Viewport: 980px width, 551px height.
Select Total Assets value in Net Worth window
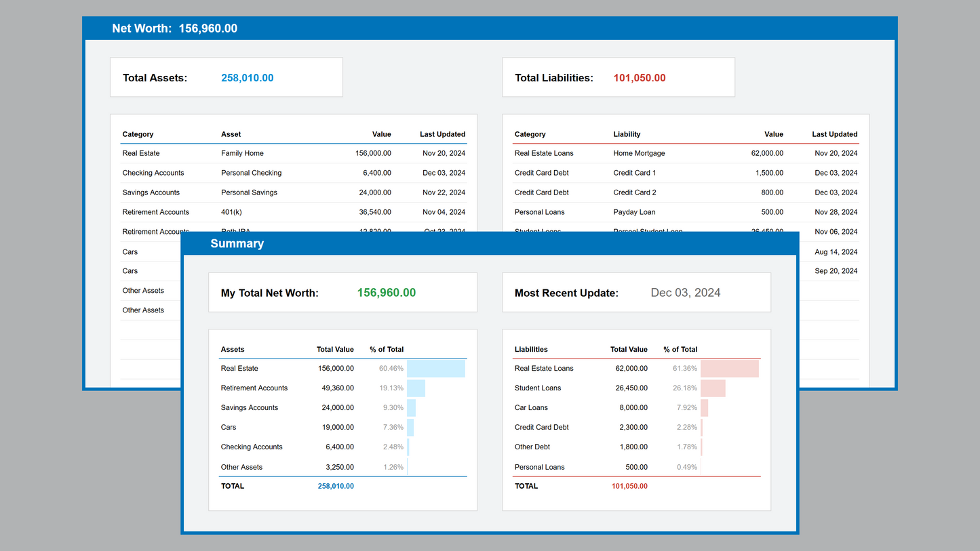coord(248,78)
